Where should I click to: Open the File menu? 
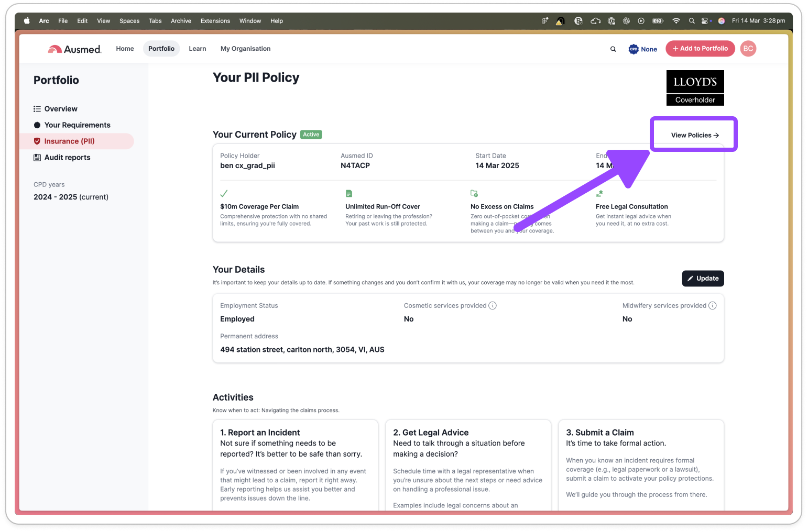click(63, 21)
